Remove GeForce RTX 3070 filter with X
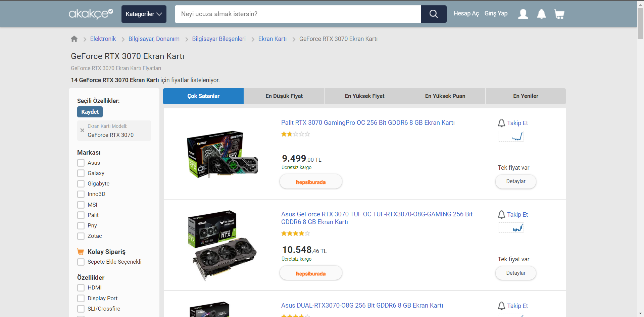644x317 pixels. (82, 130)
